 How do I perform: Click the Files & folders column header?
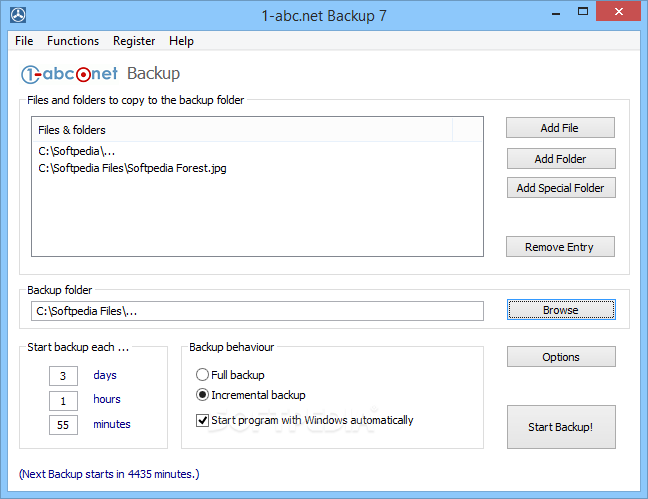[242, 130]
